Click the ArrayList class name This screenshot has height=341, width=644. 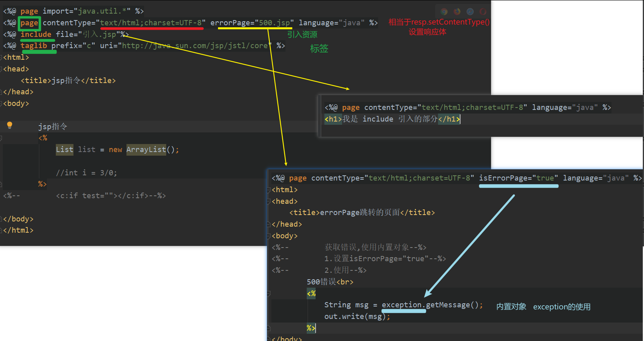[146, 150]
